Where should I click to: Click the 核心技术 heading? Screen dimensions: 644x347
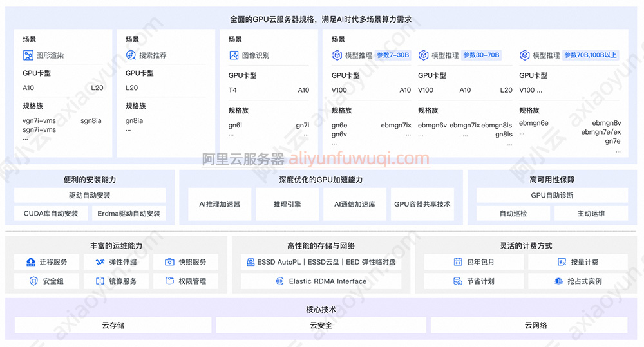click(321, 310)
